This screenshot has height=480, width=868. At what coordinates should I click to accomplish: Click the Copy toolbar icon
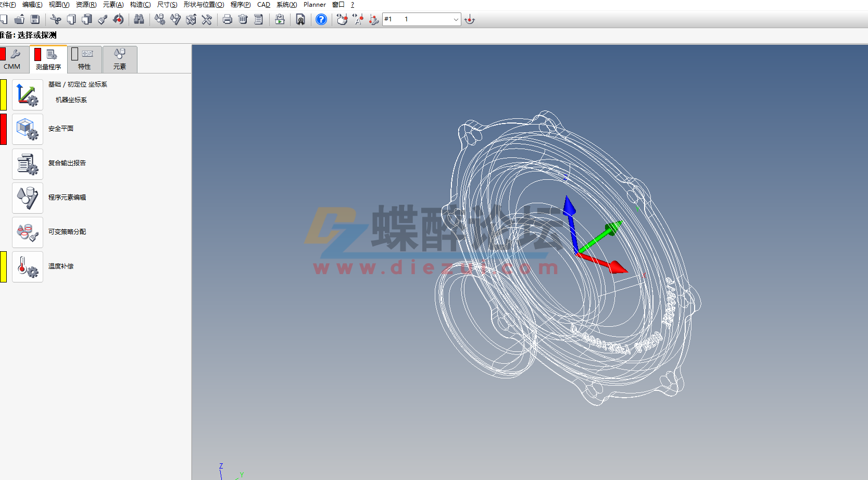pyautogui.click(x=71, y=19)
